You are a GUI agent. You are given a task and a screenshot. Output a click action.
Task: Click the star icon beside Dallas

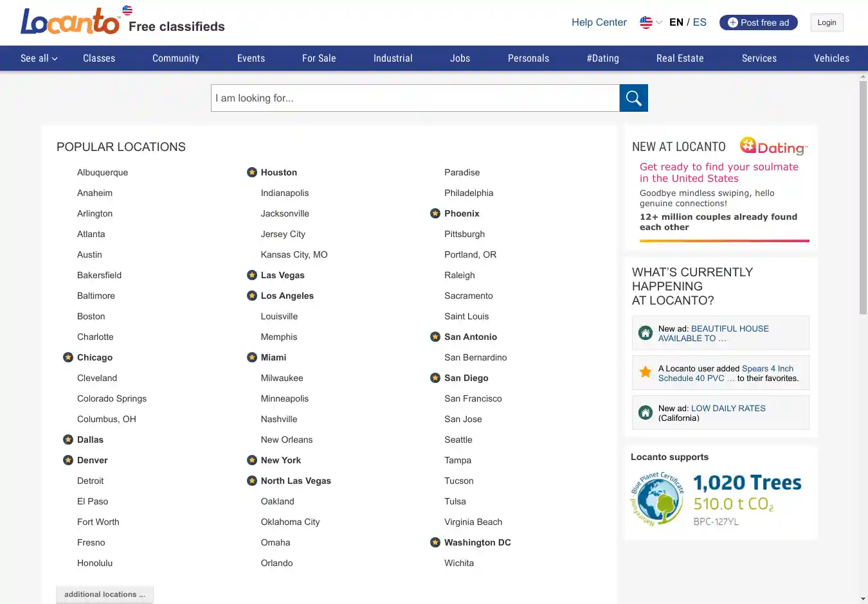click(x=68, y=440)
